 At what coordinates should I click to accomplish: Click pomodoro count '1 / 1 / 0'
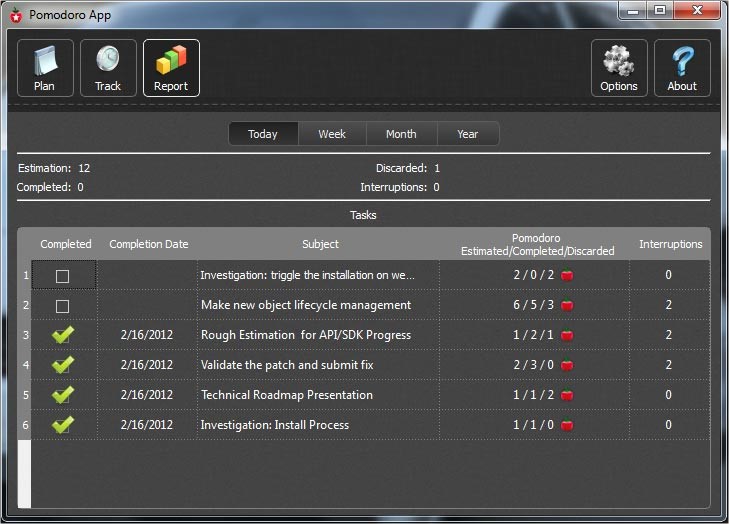(x=533, y=425)
